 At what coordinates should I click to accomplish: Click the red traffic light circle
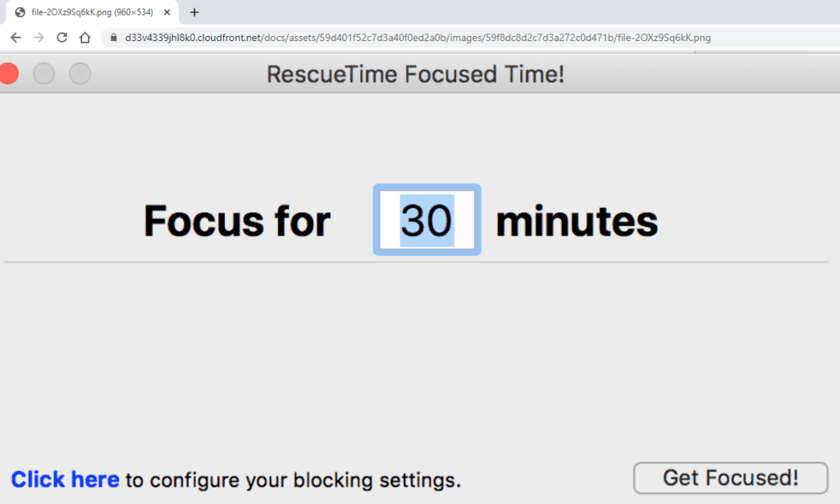tap(9, 73)
